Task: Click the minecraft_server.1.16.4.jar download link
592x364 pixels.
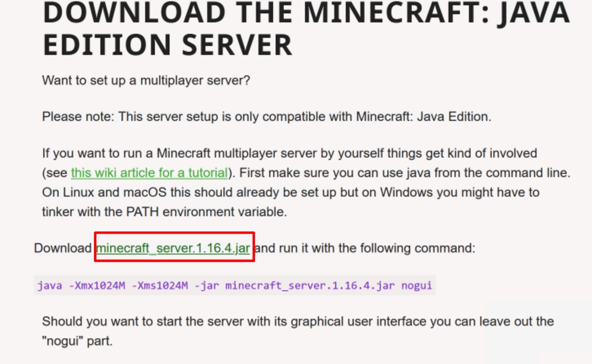Action: [174, 248]
